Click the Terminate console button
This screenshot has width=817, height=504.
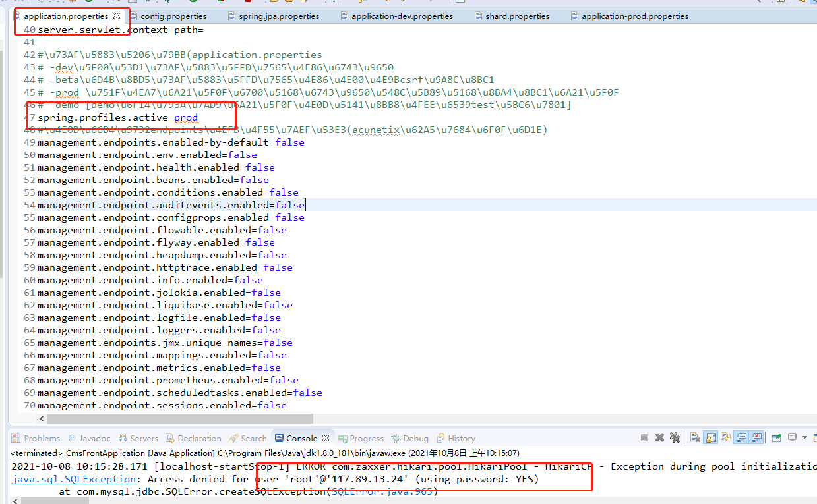[644, 437]
